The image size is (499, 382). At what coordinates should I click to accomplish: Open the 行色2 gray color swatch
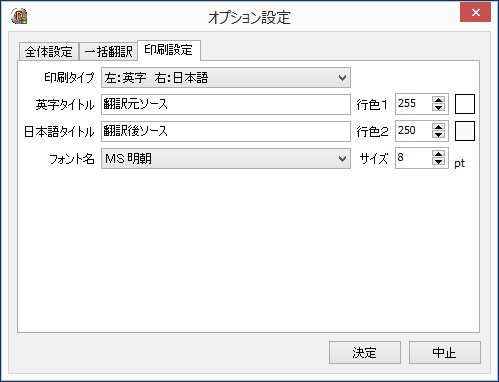[x=465, y=131]
